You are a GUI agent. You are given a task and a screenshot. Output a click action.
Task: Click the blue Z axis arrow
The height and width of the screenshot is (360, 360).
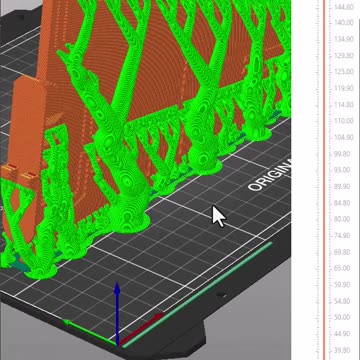(x=117, y=313)
